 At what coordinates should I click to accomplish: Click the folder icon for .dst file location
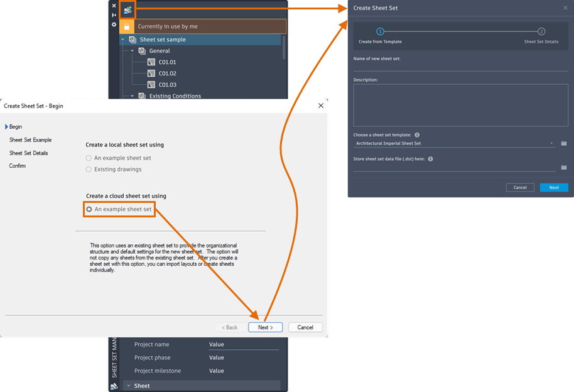click(564, 167)
